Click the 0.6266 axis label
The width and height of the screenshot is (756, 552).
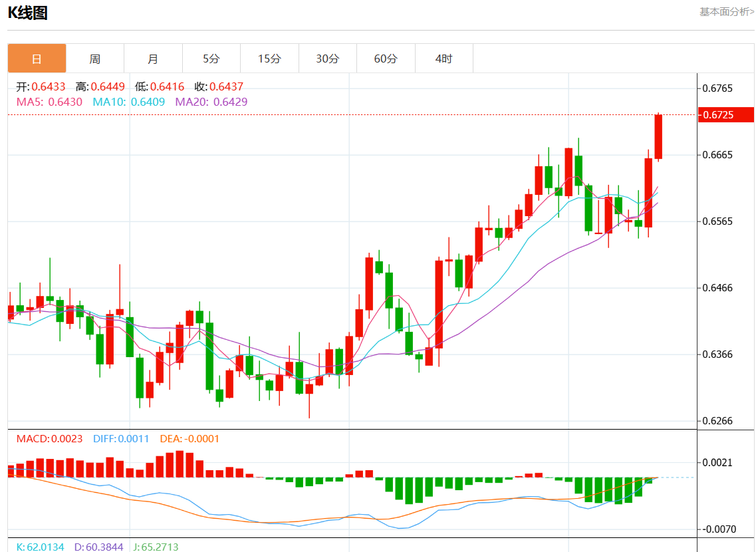[x=717, y=421]
